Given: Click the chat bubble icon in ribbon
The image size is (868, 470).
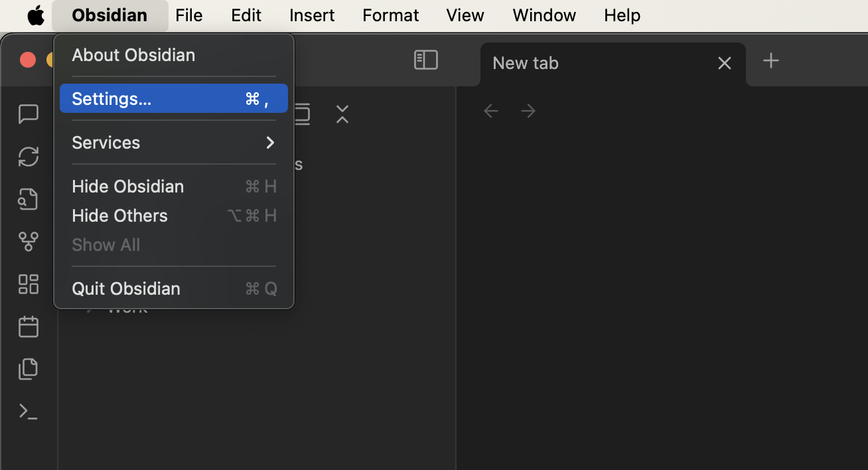Looking at the screenshot, I should 28,114.
